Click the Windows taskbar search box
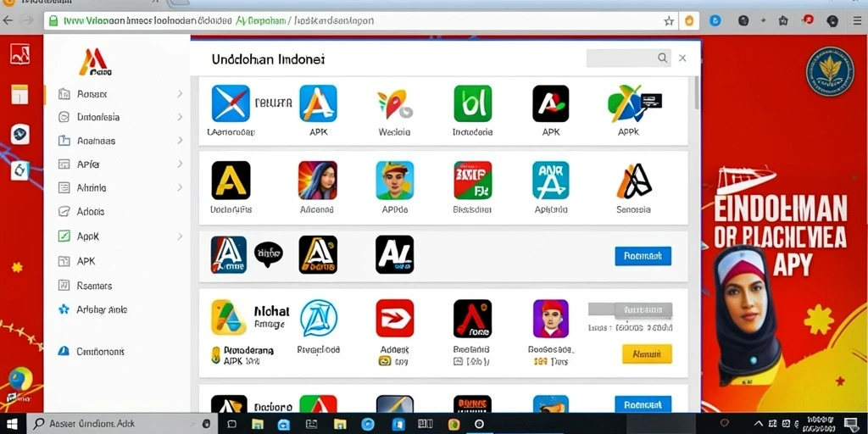The width and height of the screenshot is (868, 434). coord(120,424)
